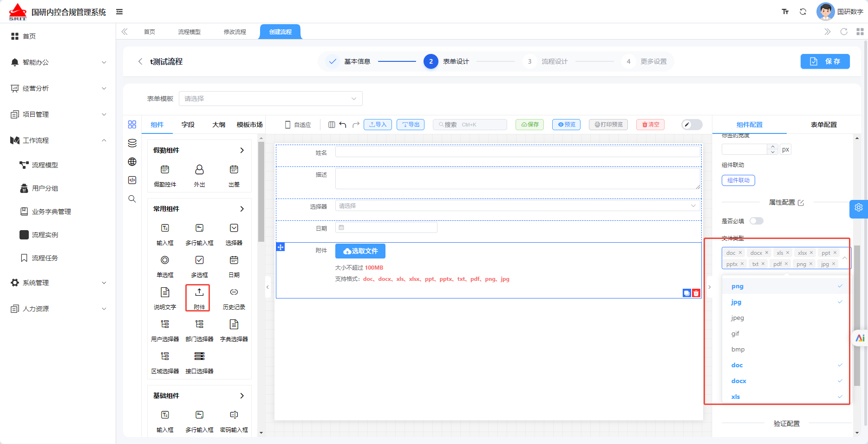Click the 组件联动 button
The width and height of the screenshot is (868, 444).
[738, 180]
